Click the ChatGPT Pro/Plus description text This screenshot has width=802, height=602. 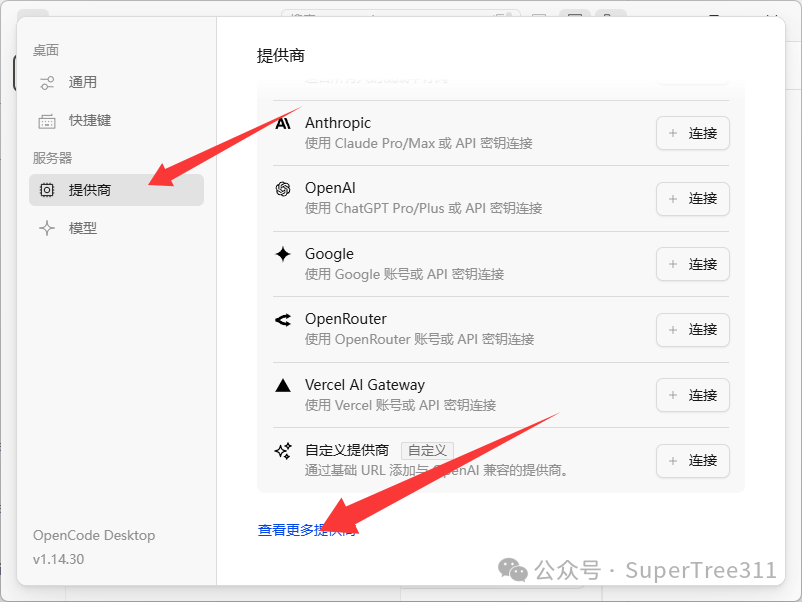coord(424,208)
